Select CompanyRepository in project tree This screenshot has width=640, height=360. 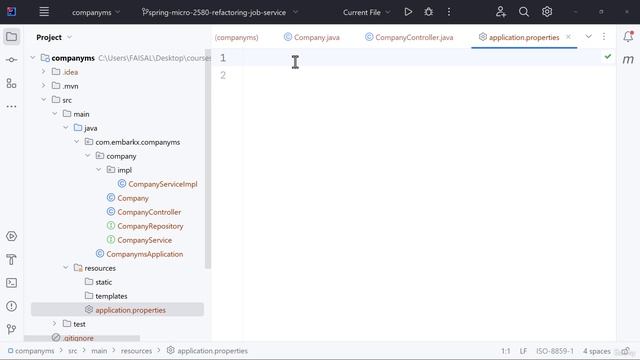click(150, 226)
